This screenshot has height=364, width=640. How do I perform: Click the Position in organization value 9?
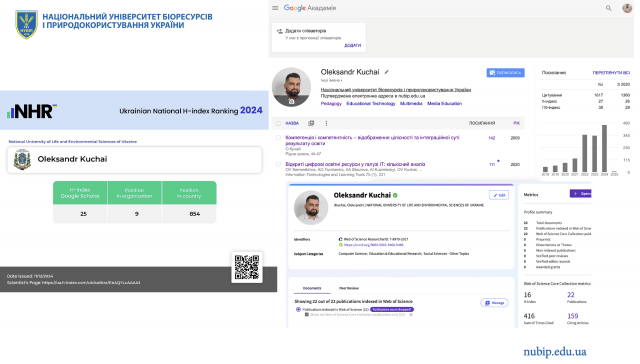pos(136,214)
